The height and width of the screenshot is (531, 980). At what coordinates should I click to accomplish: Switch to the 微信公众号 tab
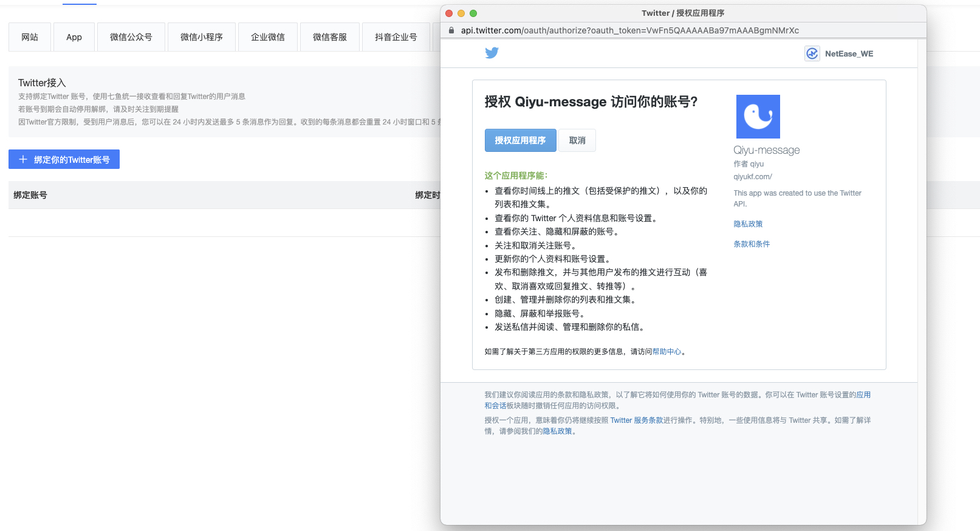[x=131, y=37]
